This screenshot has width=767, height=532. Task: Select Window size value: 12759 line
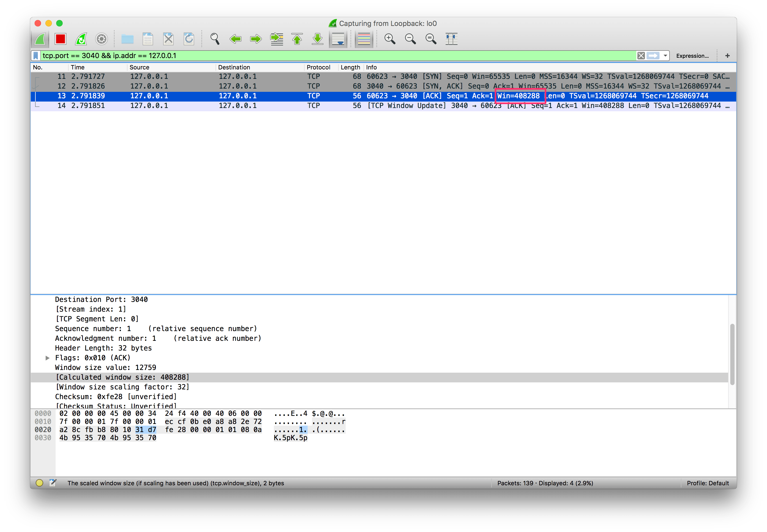click(379, 368)
